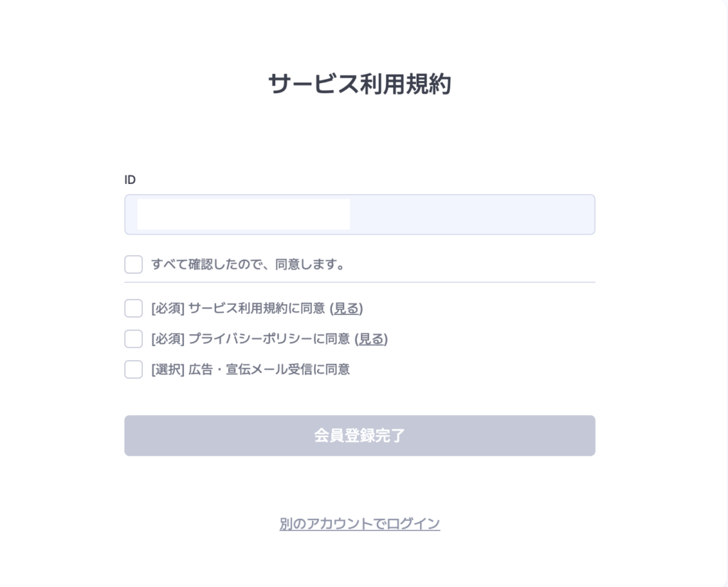
Task: Toggle the 広告・宣伝メール受信に同意 checkbox
Action: click(x=133, y=370)
